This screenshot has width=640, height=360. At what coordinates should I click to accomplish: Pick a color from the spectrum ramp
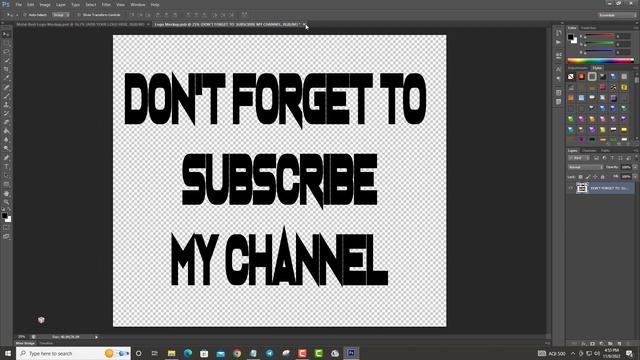click(600, 60)
